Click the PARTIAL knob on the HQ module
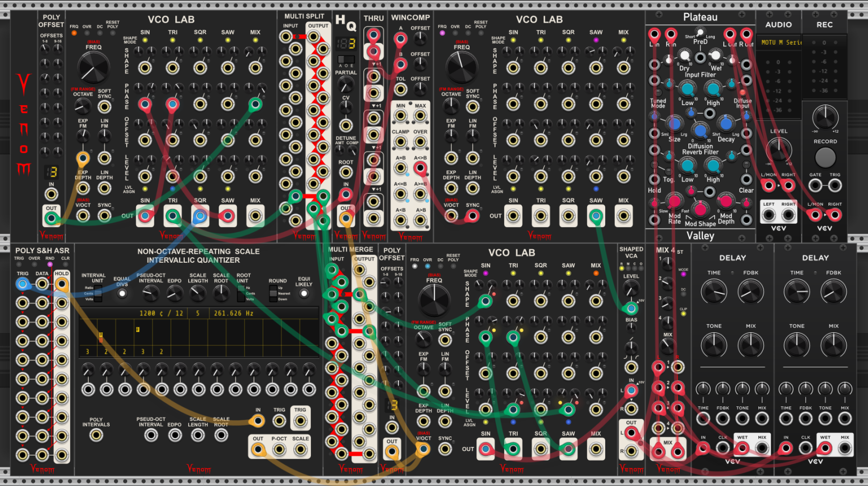The height and width of the screenshot is (486, 868). point(345,85)
